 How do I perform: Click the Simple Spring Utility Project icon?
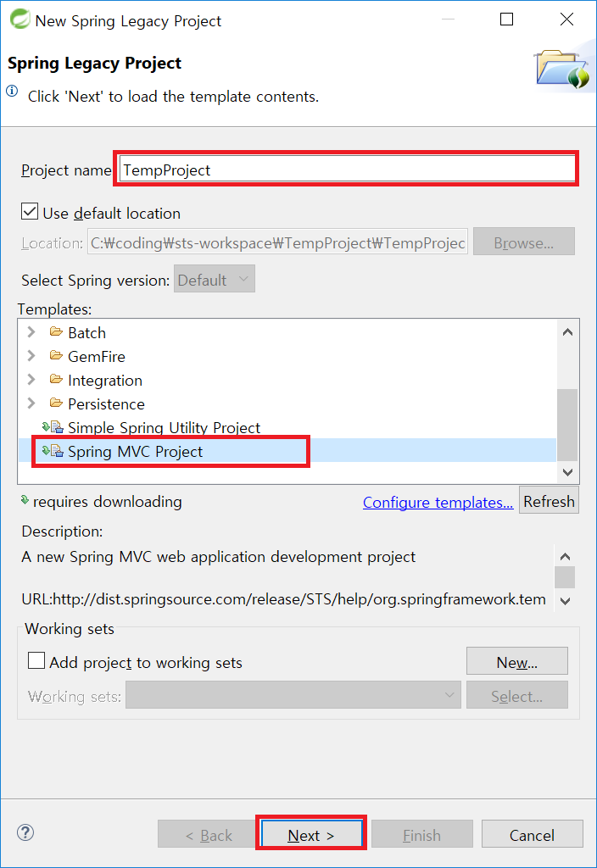point(53,427)
